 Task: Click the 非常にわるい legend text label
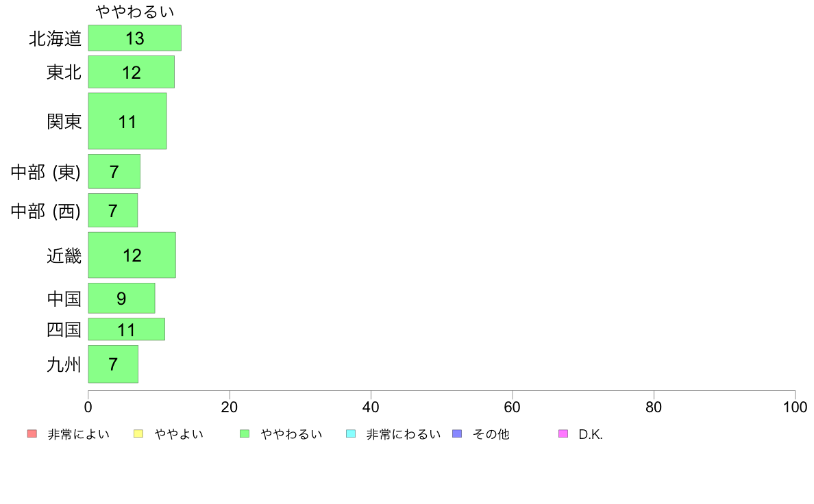404,434
